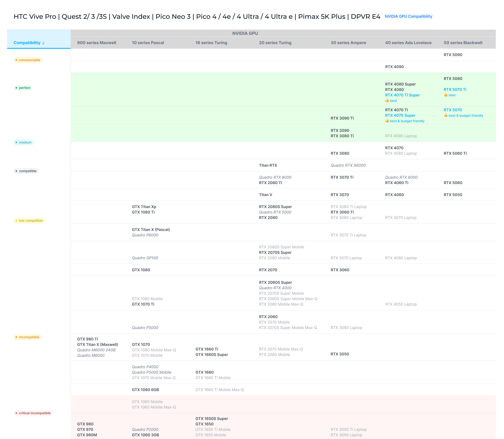This screenshot has height=439, width=504.
Task: Select the GTX 1650S Super entry
Action: click(x=212, y=419)
